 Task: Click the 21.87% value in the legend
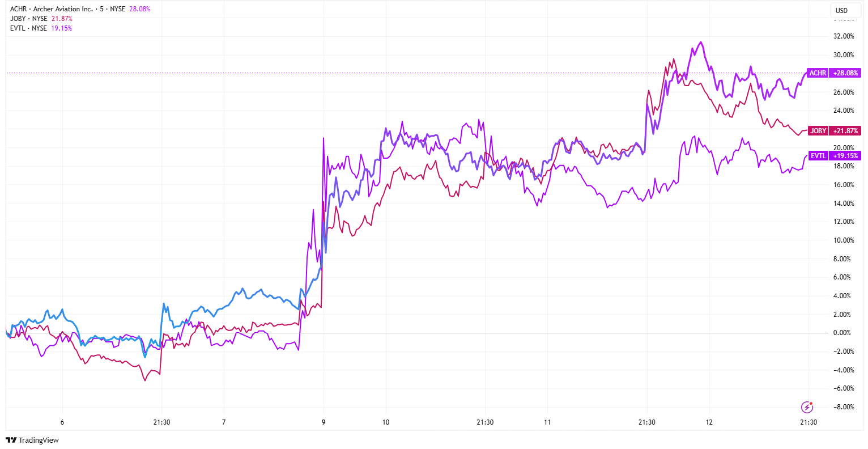coord(62,19)
